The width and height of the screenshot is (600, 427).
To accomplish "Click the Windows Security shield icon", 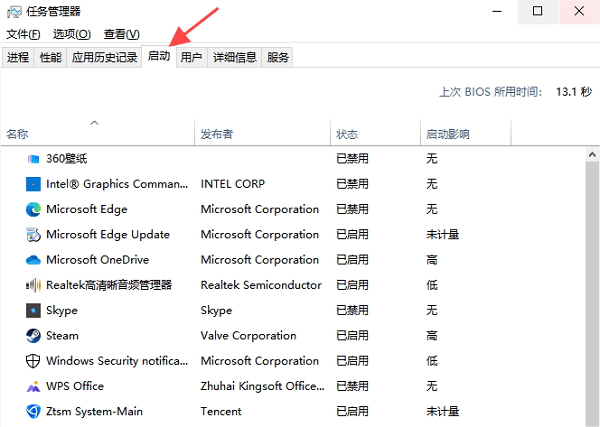I will coord(33,361).
